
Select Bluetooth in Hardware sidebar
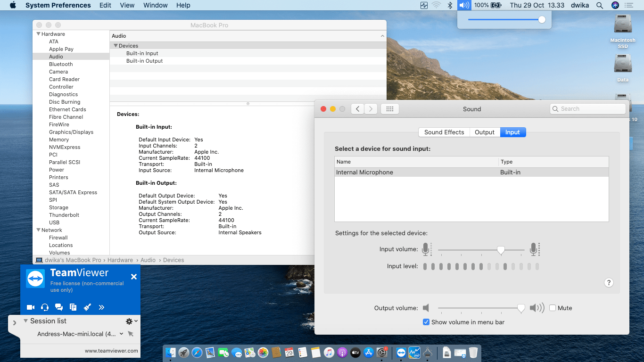pos(61,64)
